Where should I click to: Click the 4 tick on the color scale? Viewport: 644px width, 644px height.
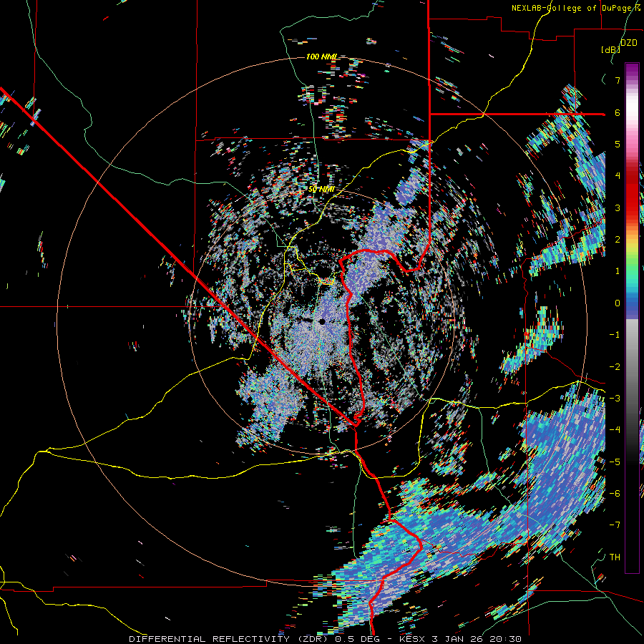618,176
